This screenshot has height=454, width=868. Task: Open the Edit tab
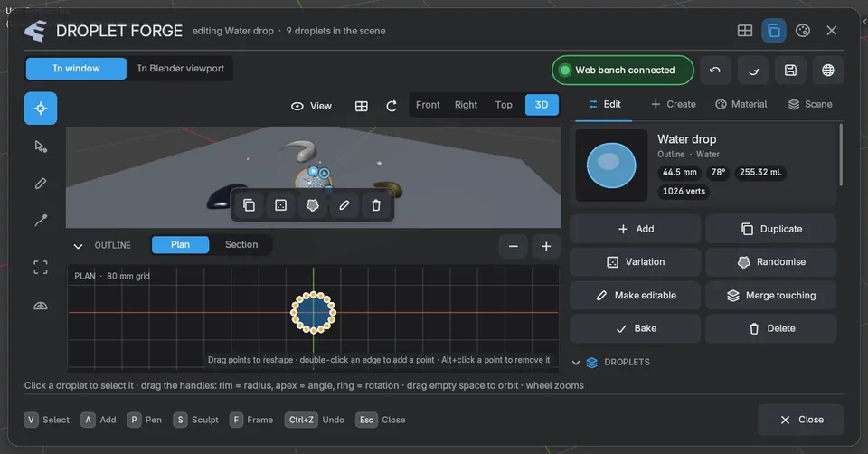tap(605, 104)
